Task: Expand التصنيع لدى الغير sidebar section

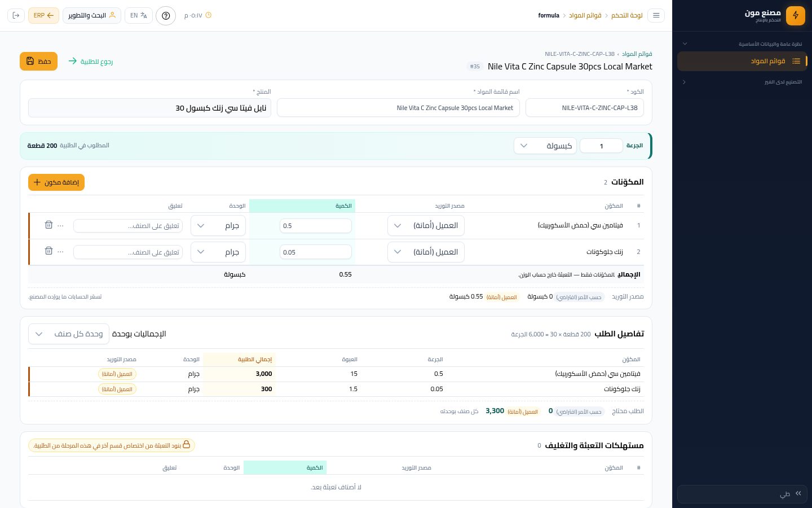Action: coord(742,82)
